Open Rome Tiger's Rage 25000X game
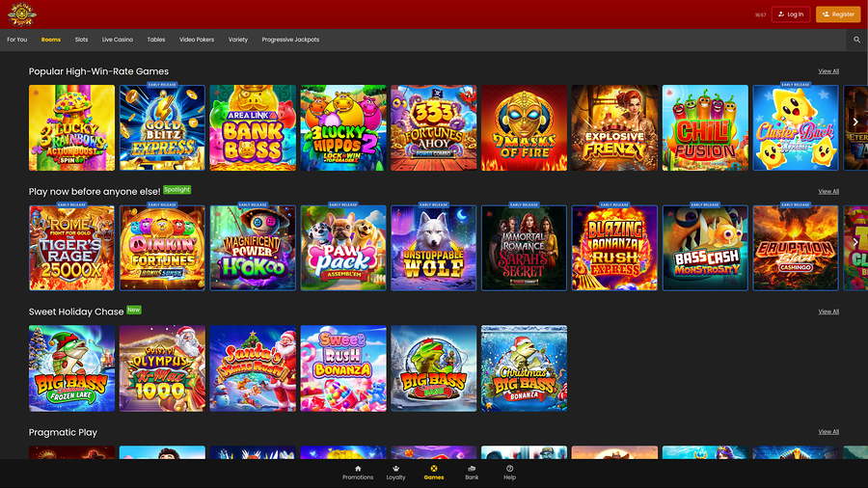868x488 pixels. click(72, 248)
